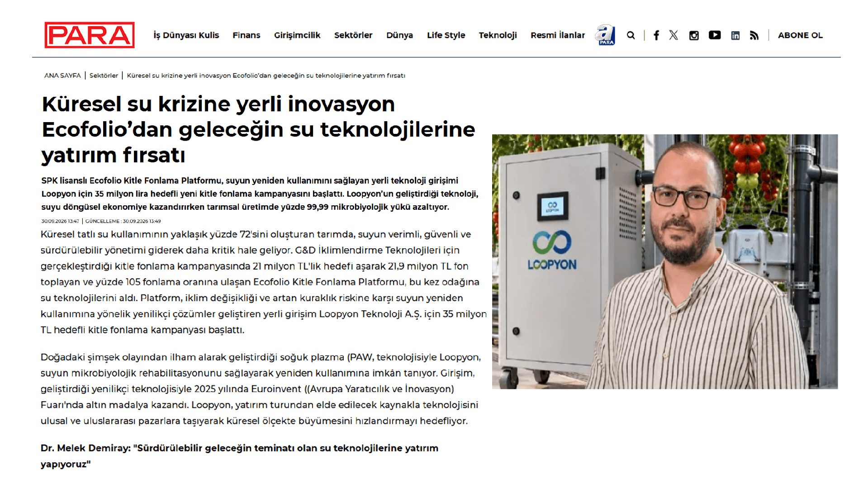
Task: Open the Instagram icon
Action: (694, 35)
